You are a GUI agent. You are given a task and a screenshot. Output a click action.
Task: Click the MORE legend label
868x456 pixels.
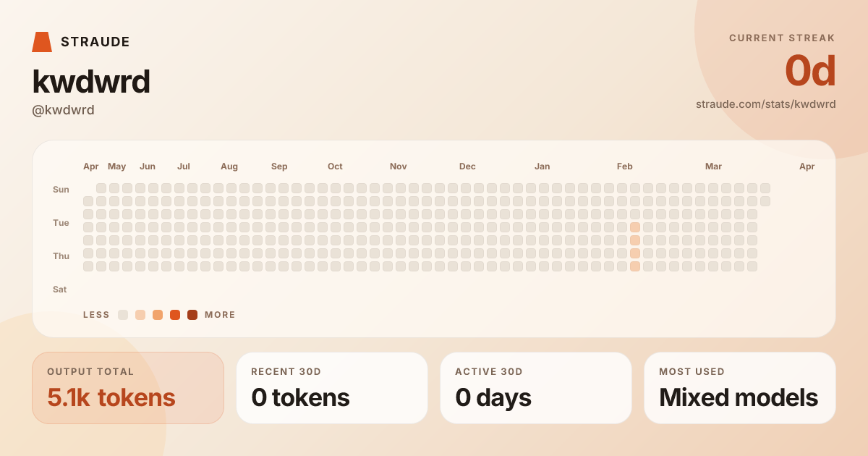[220, 315]
